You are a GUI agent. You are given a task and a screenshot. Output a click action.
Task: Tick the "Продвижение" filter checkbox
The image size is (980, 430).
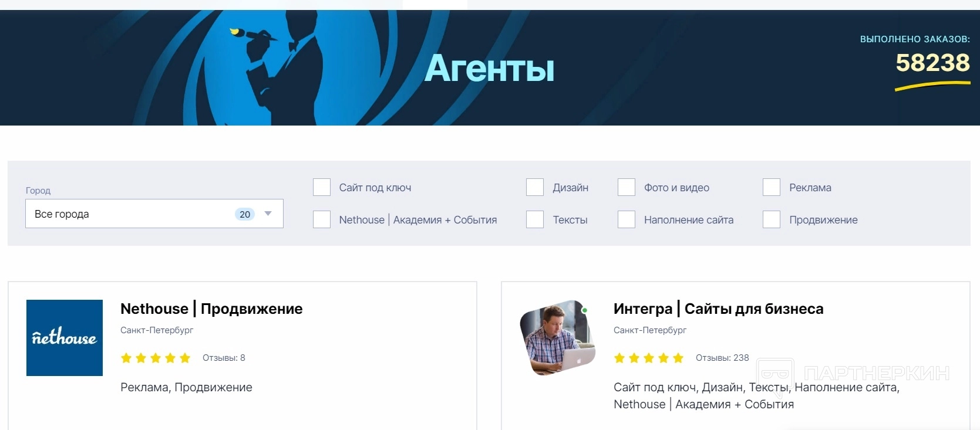click(x=772, y=219)
